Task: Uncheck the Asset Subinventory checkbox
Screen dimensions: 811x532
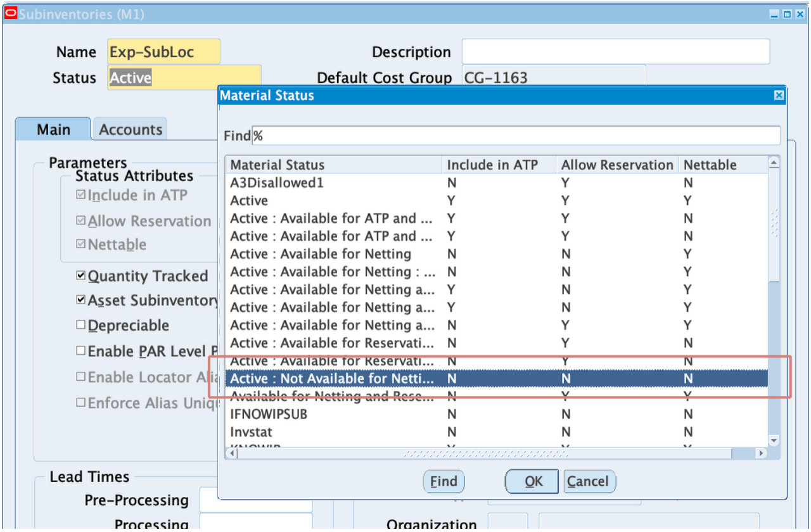Action: 80,300
